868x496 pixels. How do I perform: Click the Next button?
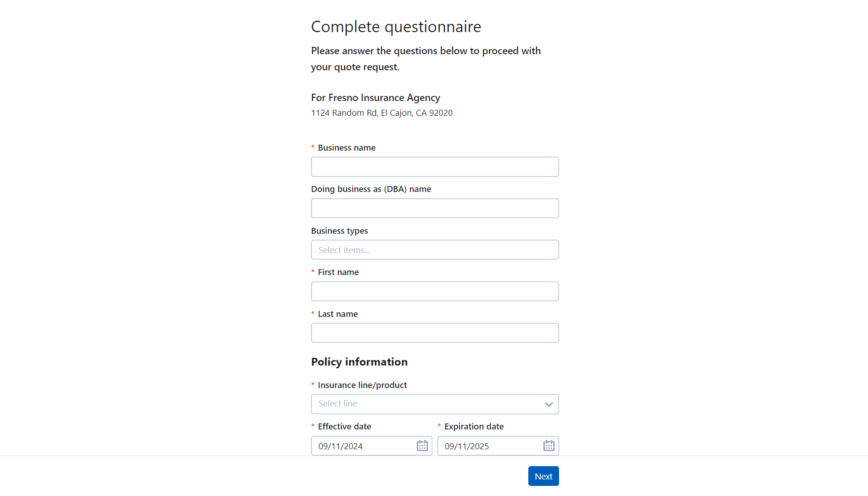click(543, 476)
